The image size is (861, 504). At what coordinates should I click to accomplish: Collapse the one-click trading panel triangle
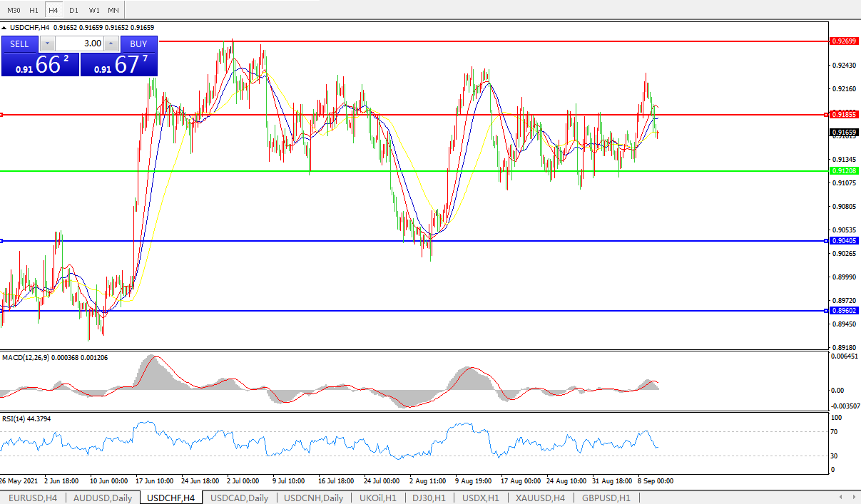(x=4, y=28)
